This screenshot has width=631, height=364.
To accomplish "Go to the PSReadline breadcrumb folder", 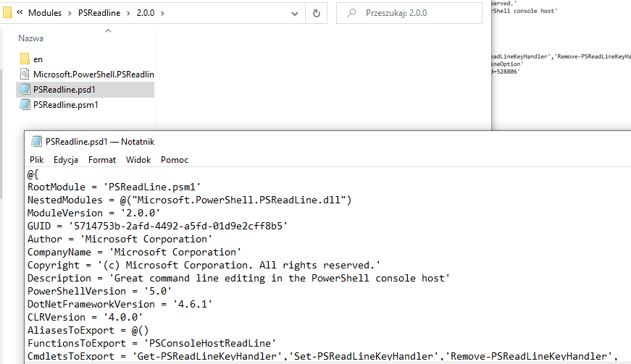I will 99,13.
